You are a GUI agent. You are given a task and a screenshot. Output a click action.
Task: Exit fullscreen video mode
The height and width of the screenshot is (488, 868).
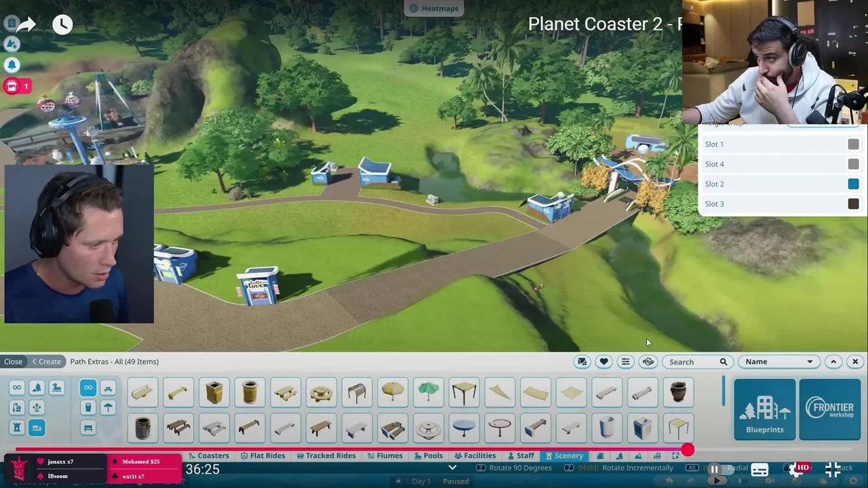pyautogui.click(x=833, y=469)
